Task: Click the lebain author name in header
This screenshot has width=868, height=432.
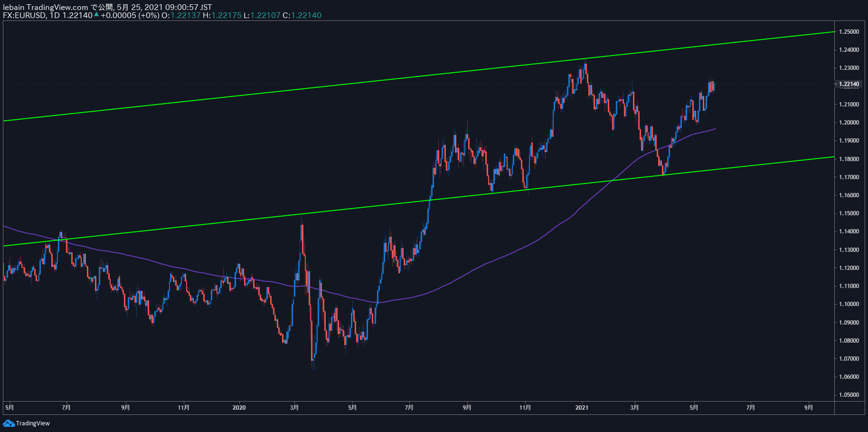Action: 13,7
